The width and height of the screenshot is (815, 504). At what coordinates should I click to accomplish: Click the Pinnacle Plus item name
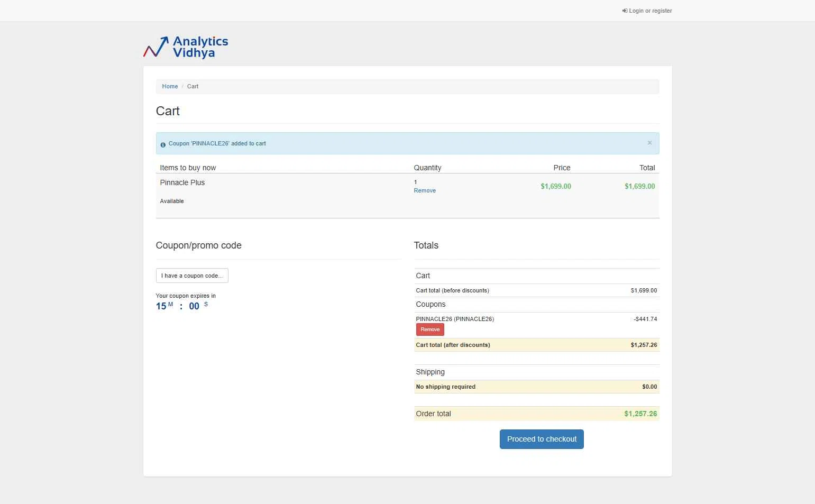coord(182,182)
